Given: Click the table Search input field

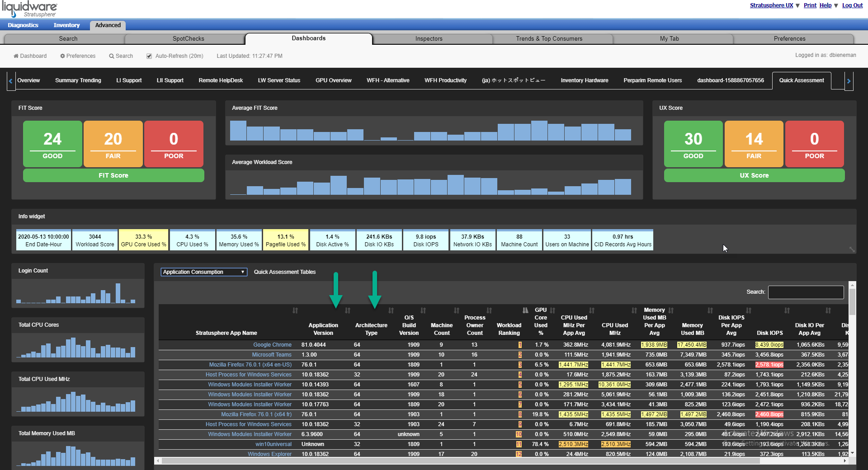Looking at the screenshot, I should 806,292.
